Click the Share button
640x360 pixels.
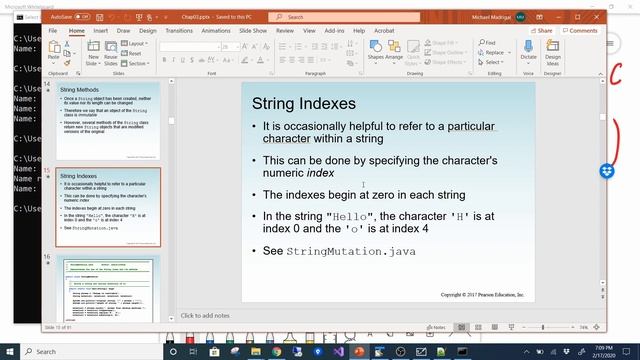coord(541,31)
